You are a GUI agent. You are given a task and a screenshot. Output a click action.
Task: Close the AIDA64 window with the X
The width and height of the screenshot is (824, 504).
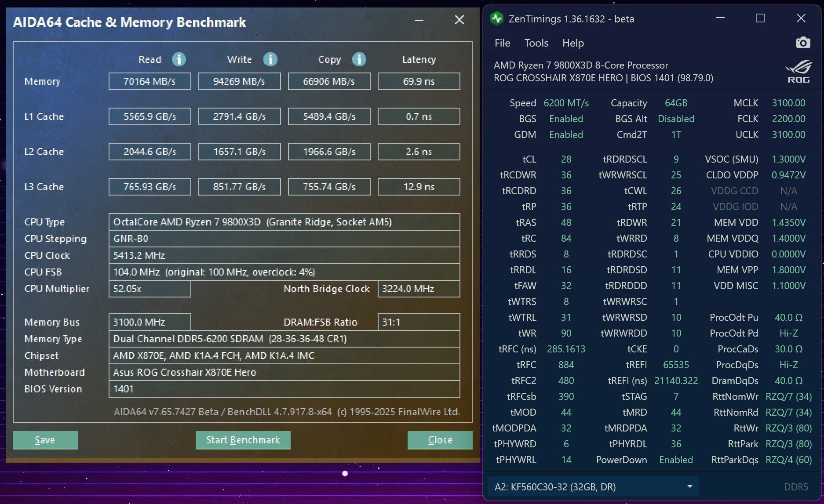[459, 20]
